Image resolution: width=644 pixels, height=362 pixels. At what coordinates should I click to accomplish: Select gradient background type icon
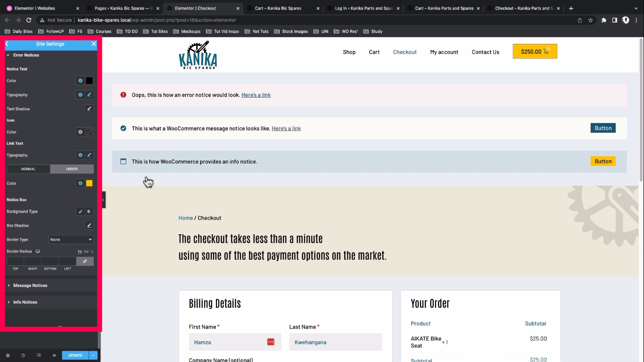(x=89, y=212)
